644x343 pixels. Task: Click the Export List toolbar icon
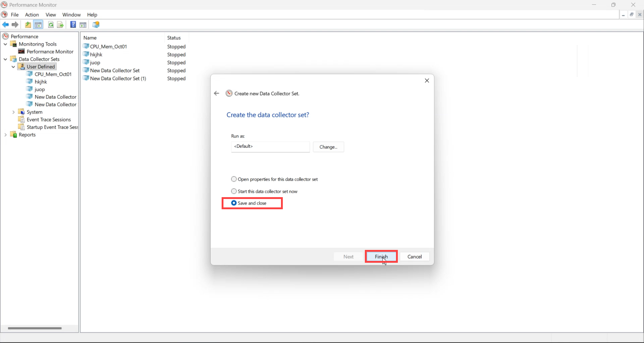[60, 25]
